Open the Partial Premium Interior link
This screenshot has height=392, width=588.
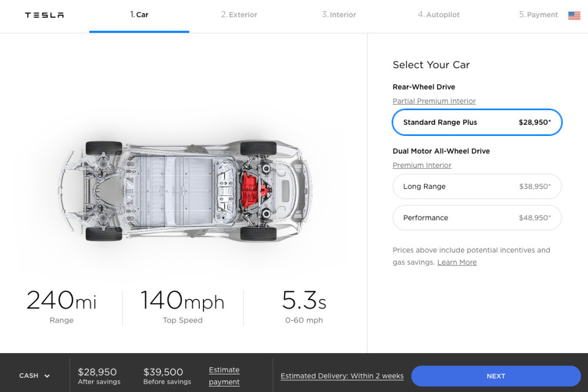pyautogui.click(x=434, y=101)
